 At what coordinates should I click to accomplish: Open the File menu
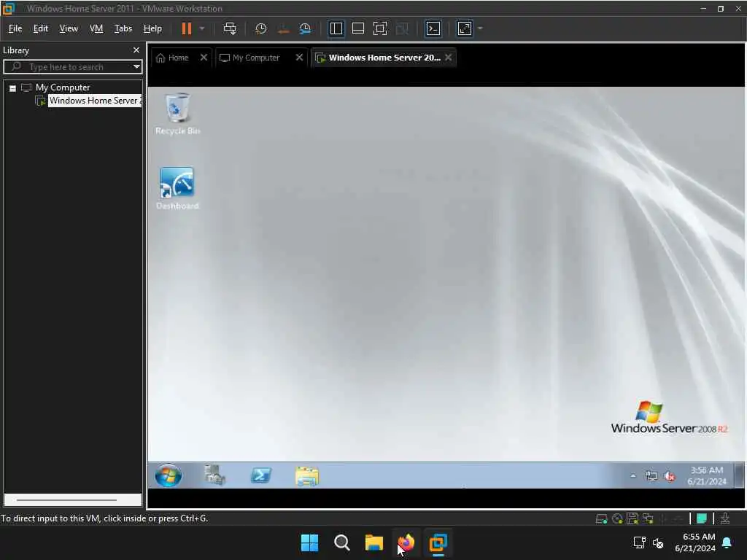coord(15,28)
